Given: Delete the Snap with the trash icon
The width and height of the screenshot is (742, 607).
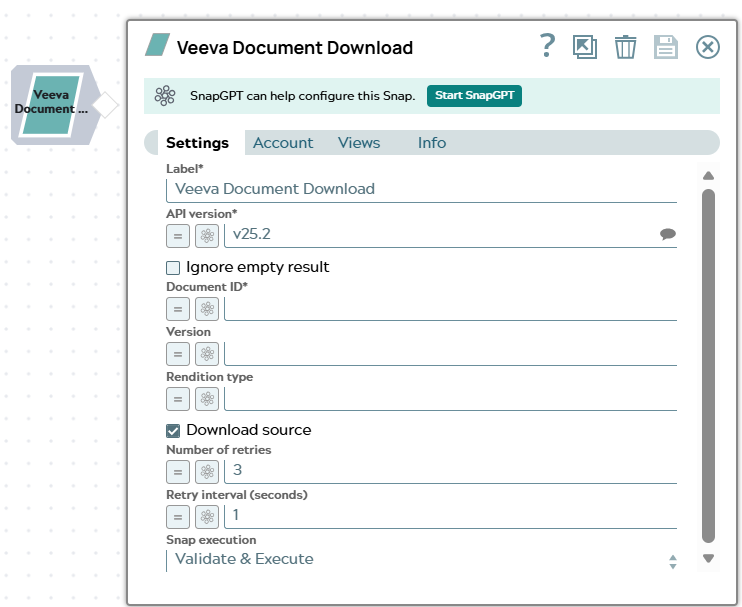Looking at the screenshot, I should tap(625, 47).
